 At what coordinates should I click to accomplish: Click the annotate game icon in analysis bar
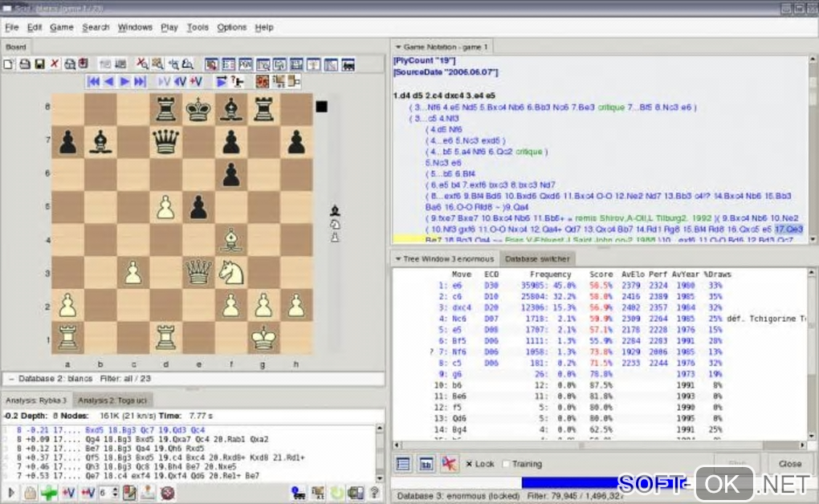point(129,493)
